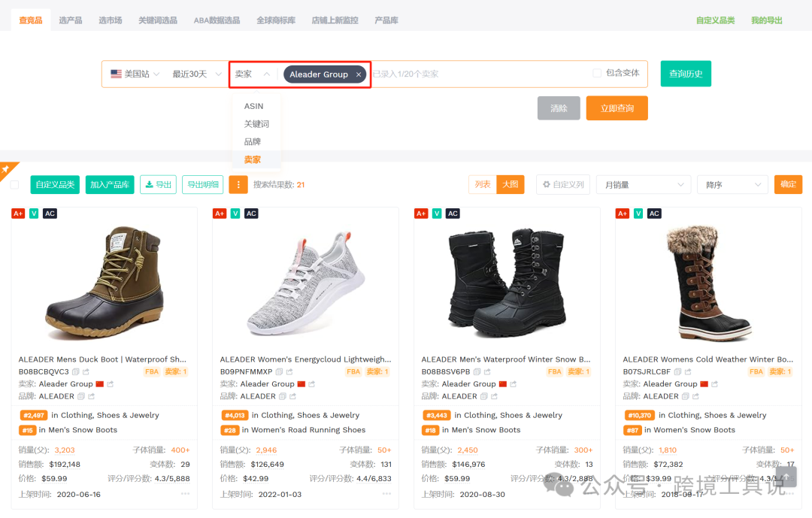Click the 清除 button

(559, 108)
